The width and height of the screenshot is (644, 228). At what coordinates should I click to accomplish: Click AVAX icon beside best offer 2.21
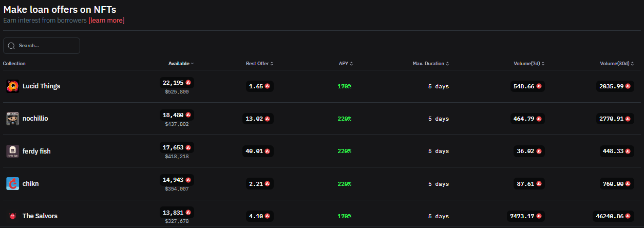268,184
